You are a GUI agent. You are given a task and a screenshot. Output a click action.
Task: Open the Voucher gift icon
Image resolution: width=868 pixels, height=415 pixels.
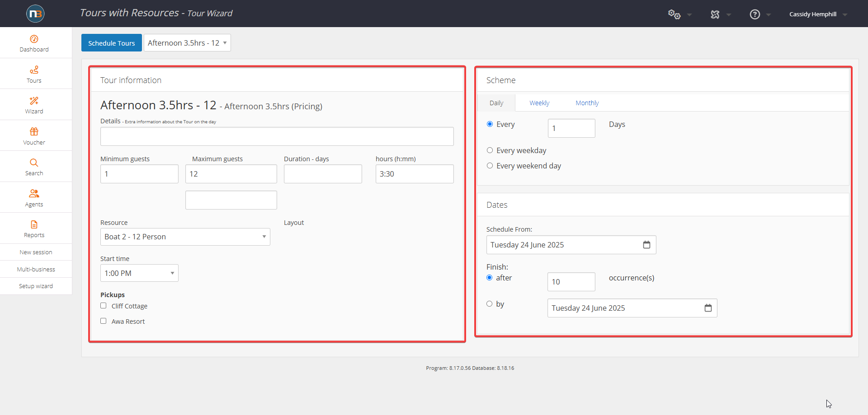point(34,131)
